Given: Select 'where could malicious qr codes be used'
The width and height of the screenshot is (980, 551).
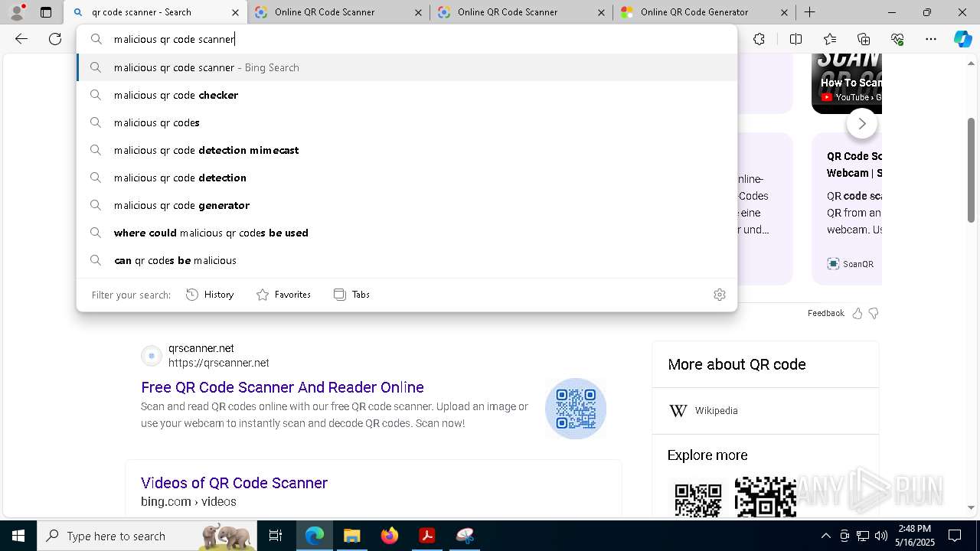Looking at the screenshot, I should [x=407, y=233].
